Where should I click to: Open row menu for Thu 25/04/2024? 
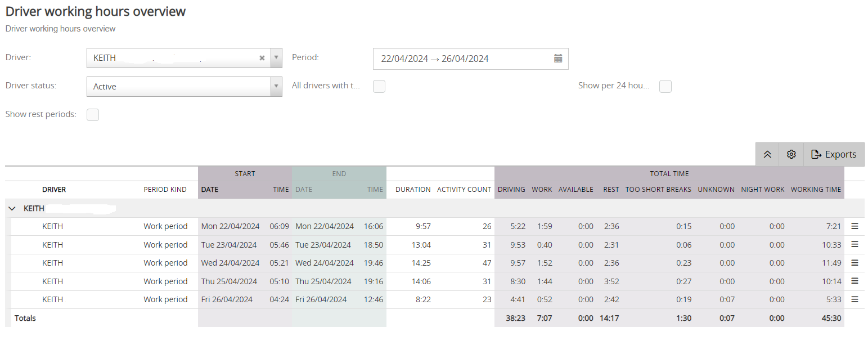click(854, 281)
